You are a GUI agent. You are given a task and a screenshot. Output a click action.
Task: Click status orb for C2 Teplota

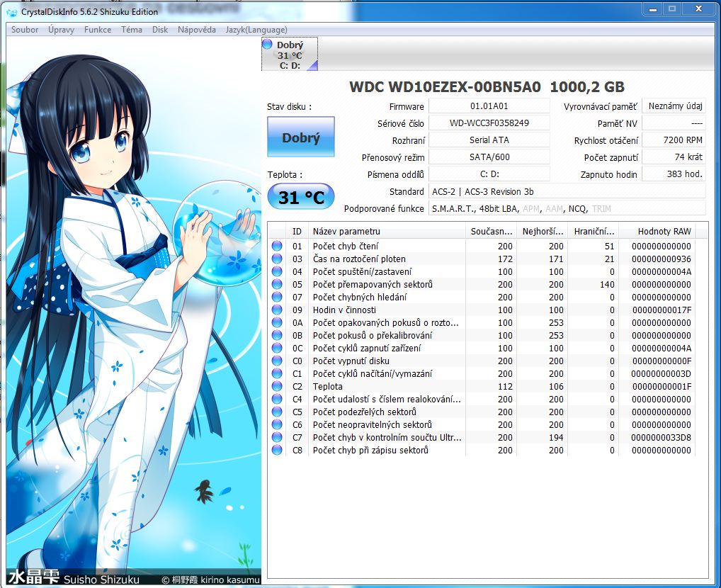[x=277, y=387]
